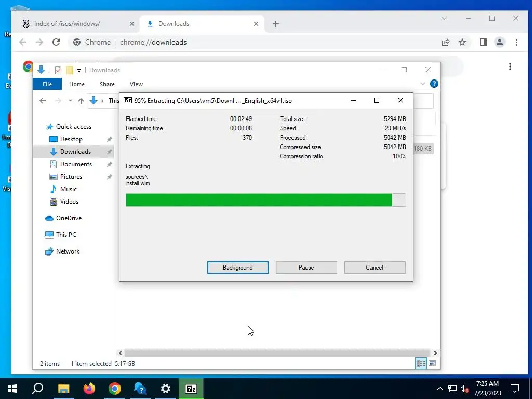Launch Firefox from the taskbar
Screen dimensions: 532x399
tap(89, 389)
